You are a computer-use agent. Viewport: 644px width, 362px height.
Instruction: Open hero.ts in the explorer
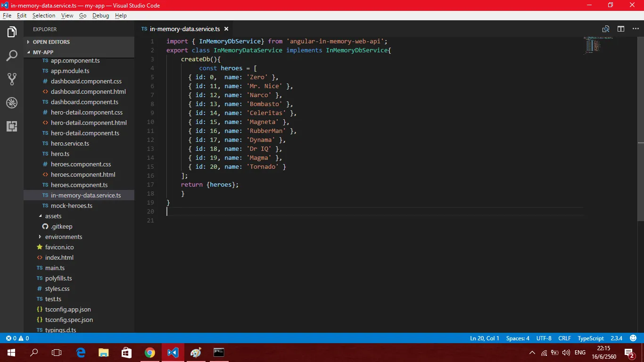(x=60, y=154)
